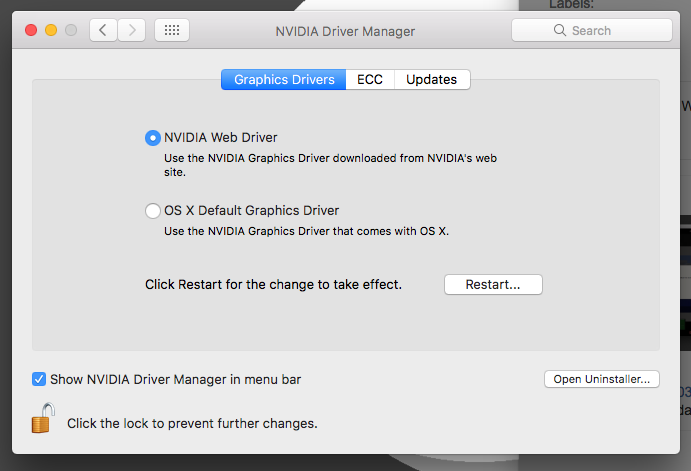
Task: Close the NVIDIA Driver Manager window
Action: pos(30,30)
